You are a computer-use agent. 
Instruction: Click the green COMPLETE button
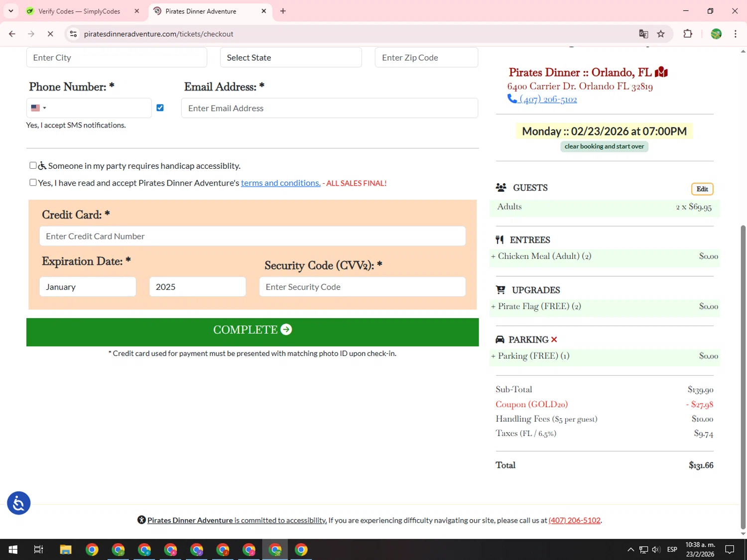pyautogui.click(x=252, y=332)
